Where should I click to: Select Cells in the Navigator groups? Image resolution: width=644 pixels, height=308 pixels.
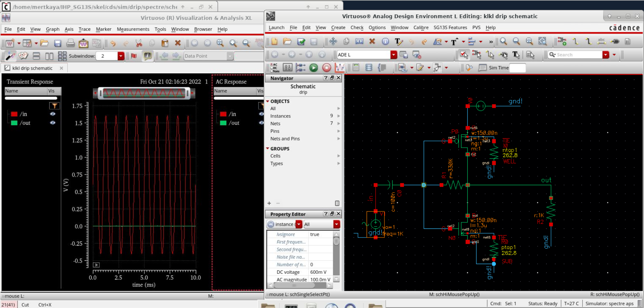[275, 156]
